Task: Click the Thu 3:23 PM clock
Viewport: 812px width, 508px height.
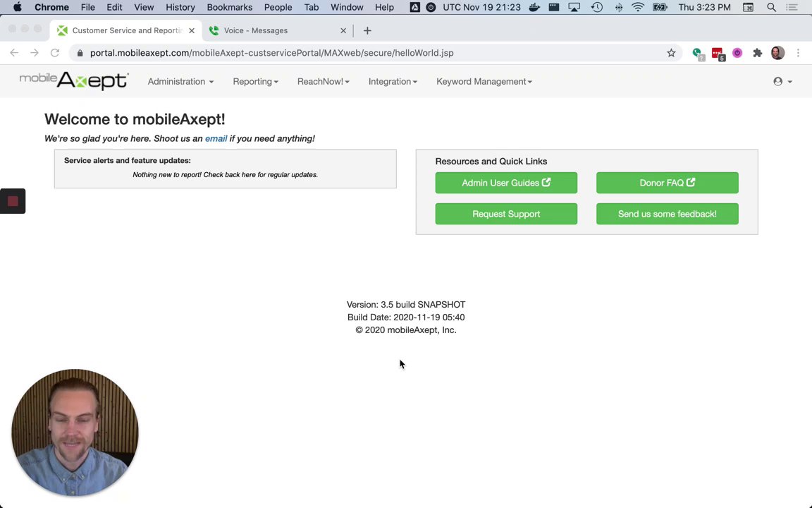Action: point(704,7)
